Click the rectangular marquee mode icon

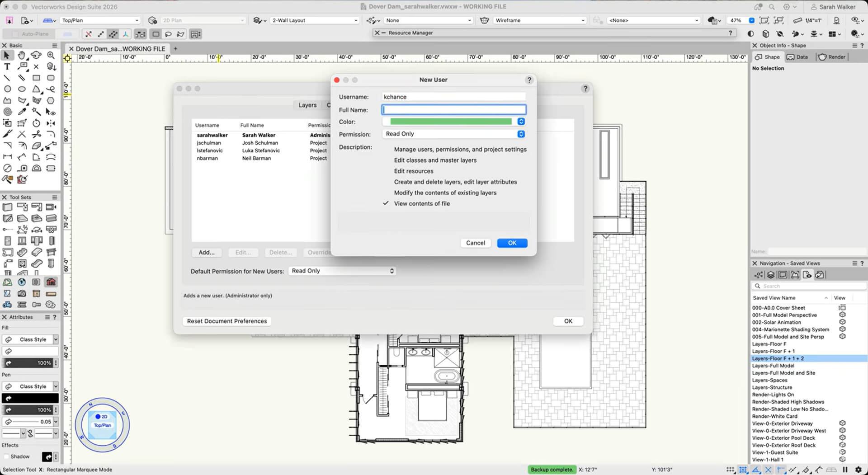(x=156, y=34)
